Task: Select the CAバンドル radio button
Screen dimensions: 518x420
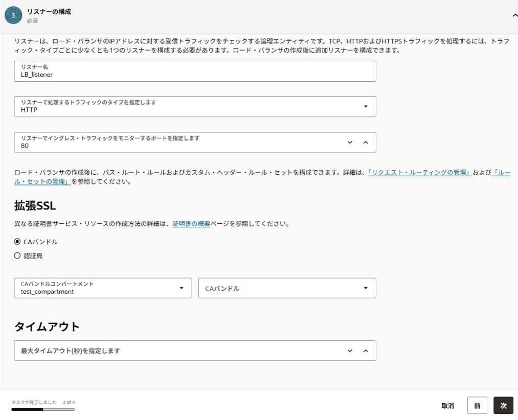Action: tap(17, 242)
